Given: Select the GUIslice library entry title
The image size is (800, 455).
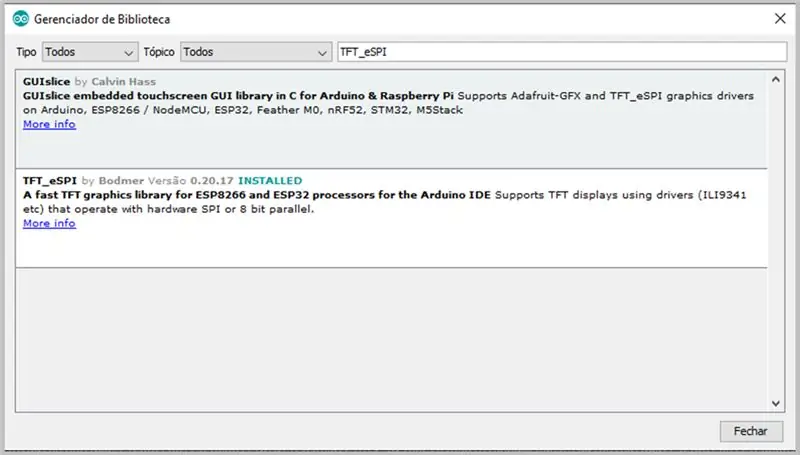Looking at the screenshot, I should click(46, 82).
